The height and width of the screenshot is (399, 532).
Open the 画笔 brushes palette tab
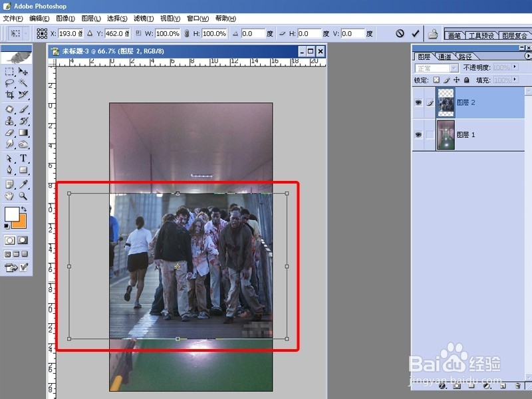454,35
